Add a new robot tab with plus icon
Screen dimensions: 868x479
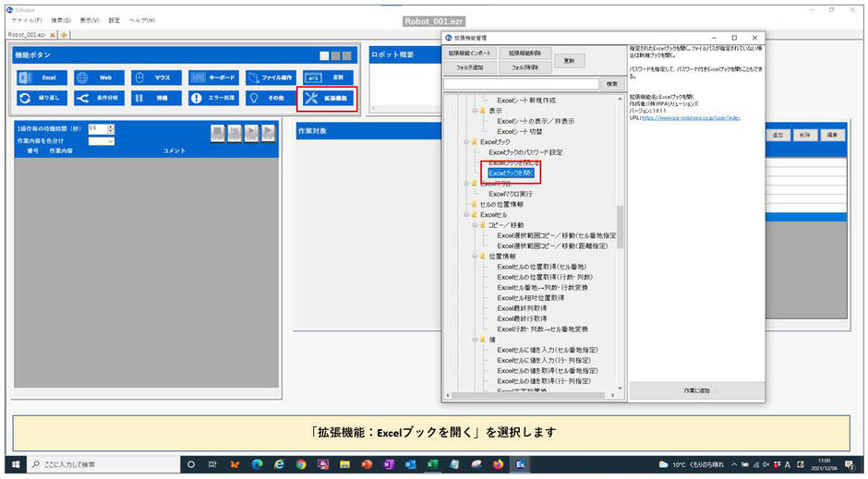coord(64,35)
